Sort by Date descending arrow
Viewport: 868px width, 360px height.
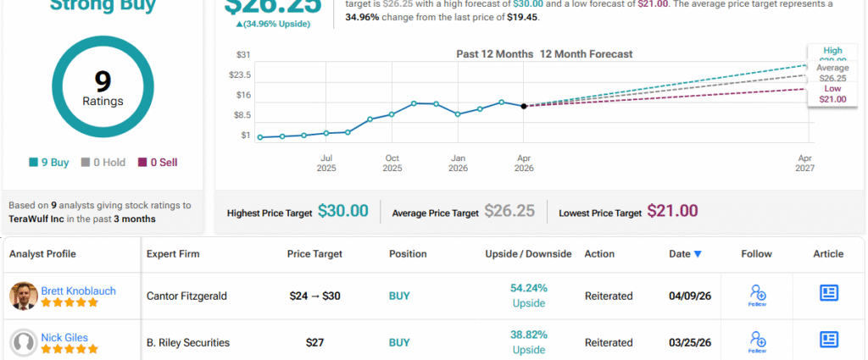[x=698, y=254]
